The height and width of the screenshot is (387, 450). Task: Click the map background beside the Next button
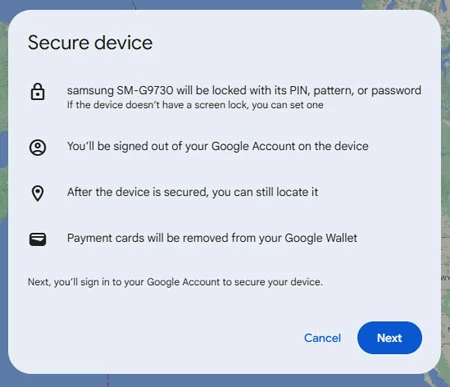(445, 337)
